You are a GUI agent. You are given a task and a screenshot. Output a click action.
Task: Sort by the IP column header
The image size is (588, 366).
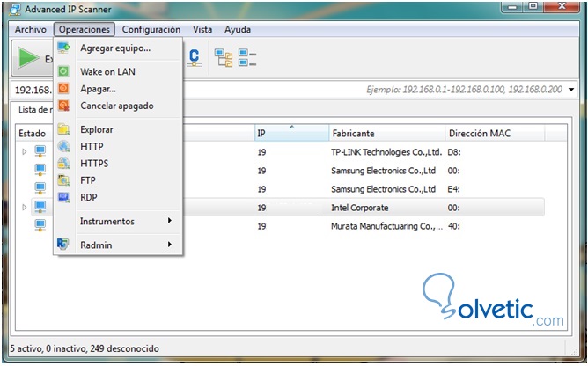point(291,133)
